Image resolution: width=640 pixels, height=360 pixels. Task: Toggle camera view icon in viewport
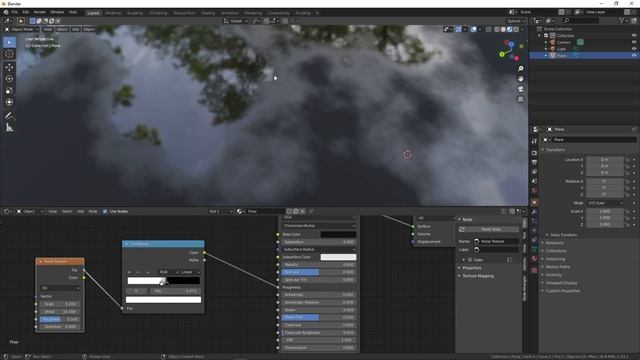520,89
